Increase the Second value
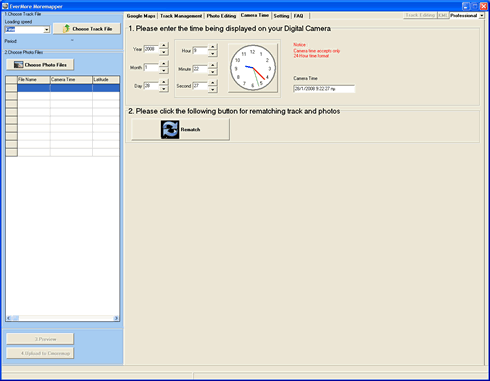 pos(213,82)
